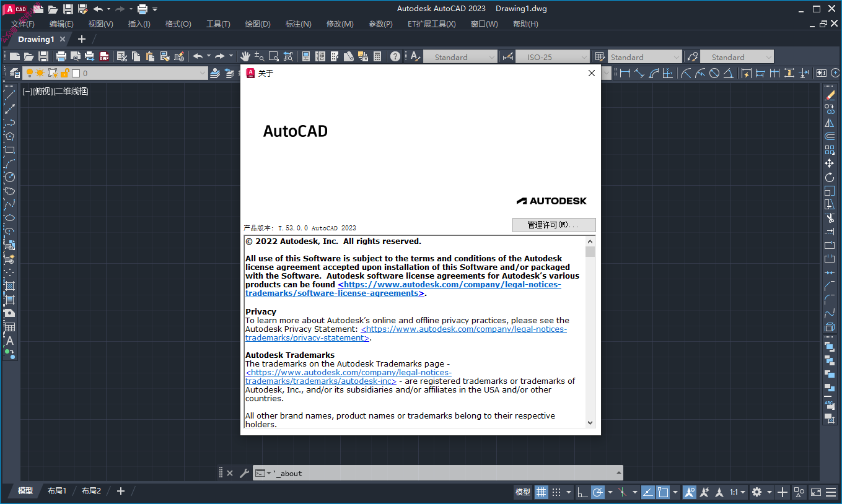Click the white color box for layer 0
The height and width of the screenshot is (504, 842).
click(76, 73)
